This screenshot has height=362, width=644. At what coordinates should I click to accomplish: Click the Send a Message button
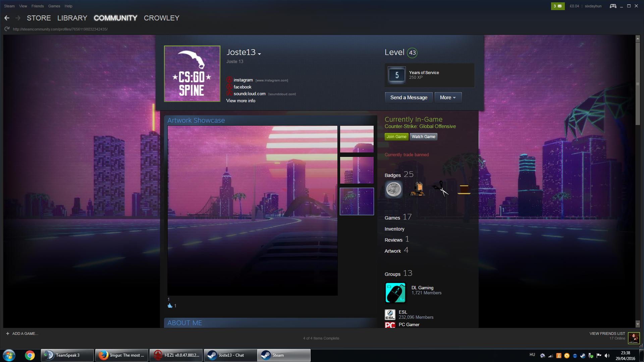click(x=409, y=98)
